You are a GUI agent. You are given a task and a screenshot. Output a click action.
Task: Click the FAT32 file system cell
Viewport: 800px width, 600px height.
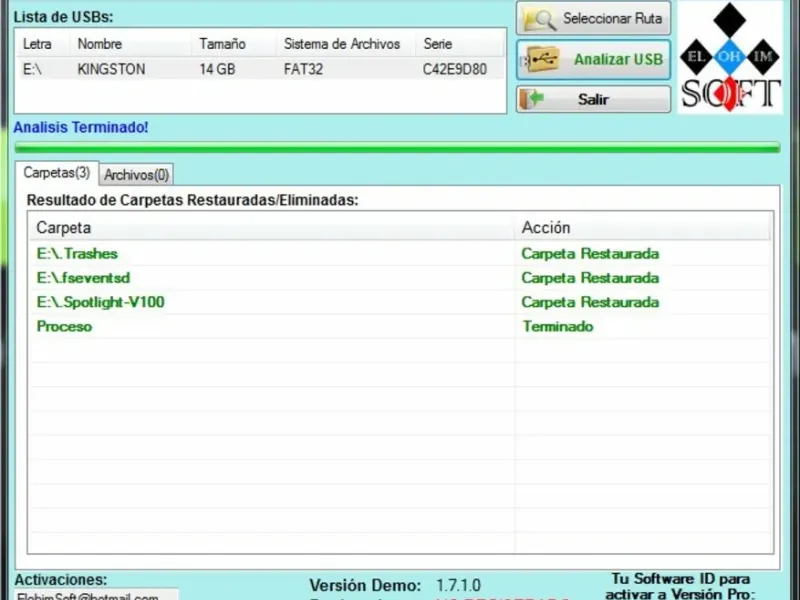click(304, 69)
